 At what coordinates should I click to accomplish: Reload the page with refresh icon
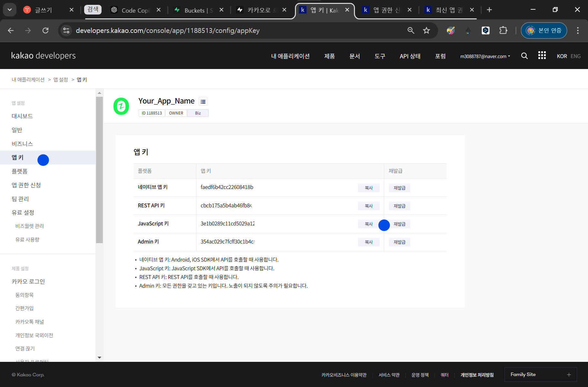click(x=45, y=30)
